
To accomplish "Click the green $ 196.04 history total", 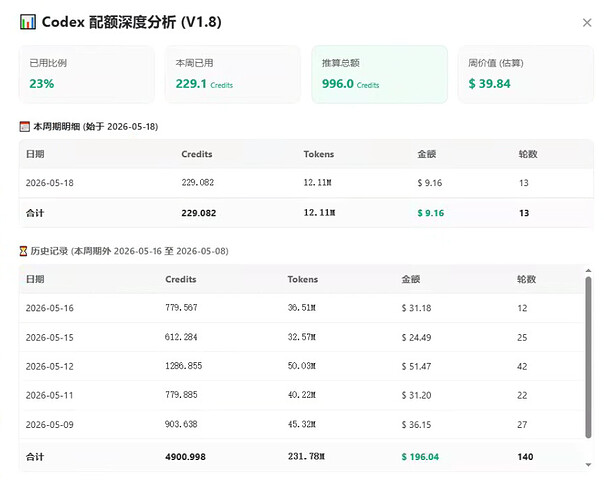I will (420, 457).
